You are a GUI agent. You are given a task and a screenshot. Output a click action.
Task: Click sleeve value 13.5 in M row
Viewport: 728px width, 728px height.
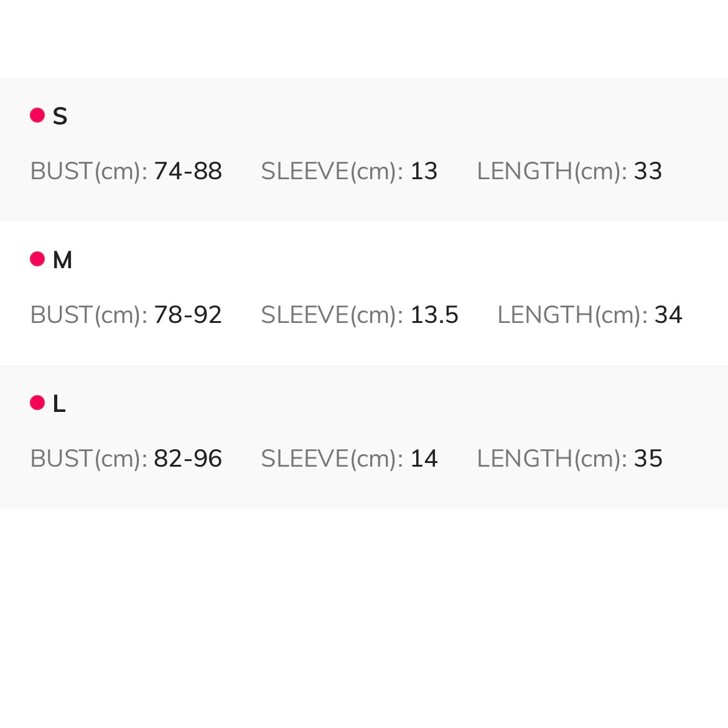[434, 315]
